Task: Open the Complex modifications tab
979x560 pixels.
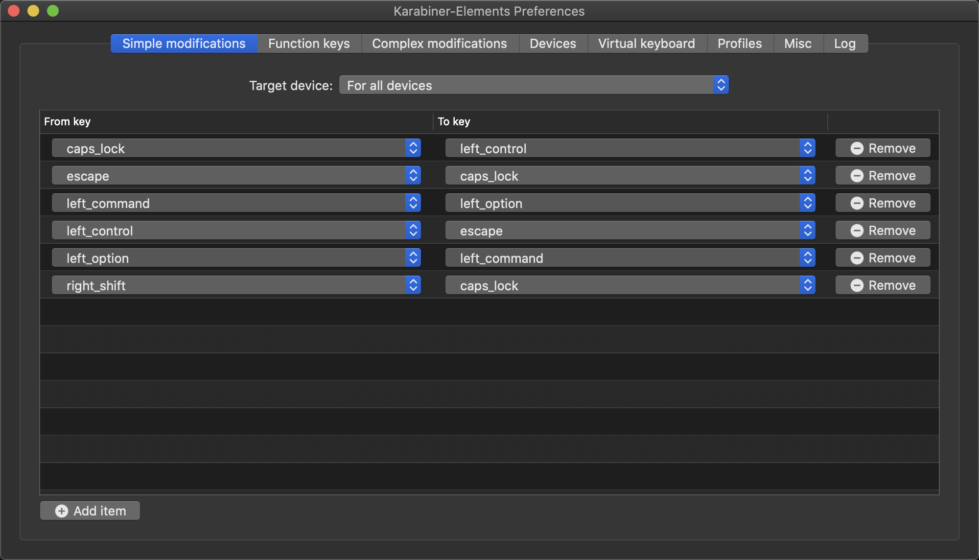Action: (x=439, y=44)
